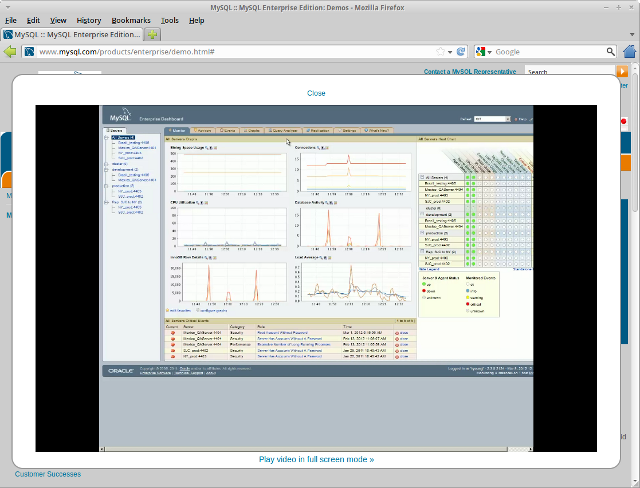Open the Tools menu

[169, 20]
